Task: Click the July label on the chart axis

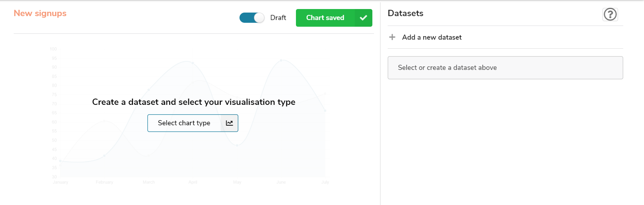Action: coord(325,182)
